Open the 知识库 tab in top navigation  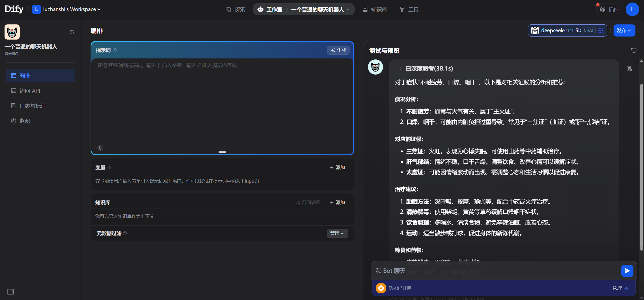[375, 9]
